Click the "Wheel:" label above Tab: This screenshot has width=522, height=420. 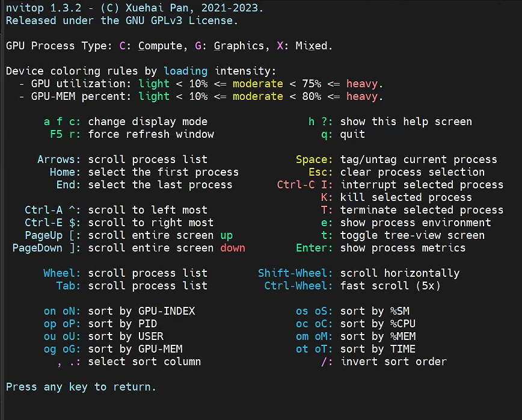[63, 273]
